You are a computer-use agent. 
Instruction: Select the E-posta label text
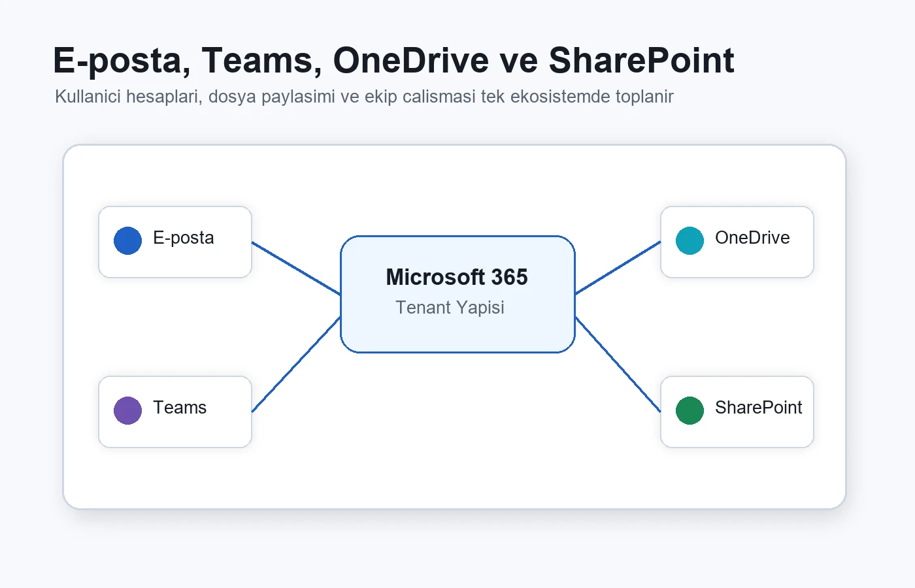[x=184, y=238]
